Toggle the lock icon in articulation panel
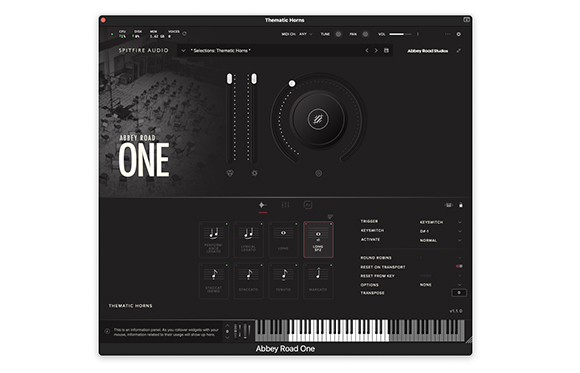 click(x=461, y=205)
